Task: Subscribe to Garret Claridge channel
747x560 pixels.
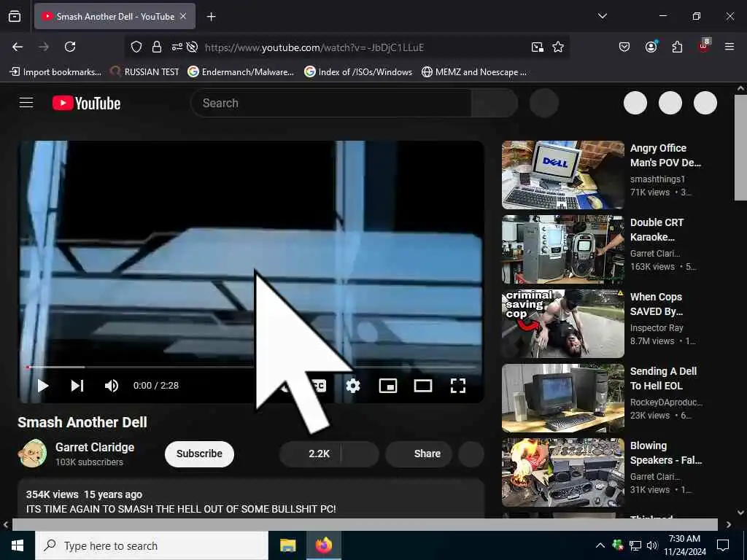Action: 199,454
